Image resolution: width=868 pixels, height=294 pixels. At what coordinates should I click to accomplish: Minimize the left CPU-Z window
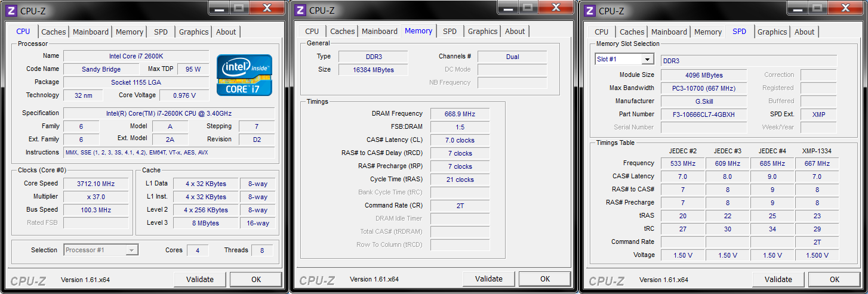tap(220, 7)
